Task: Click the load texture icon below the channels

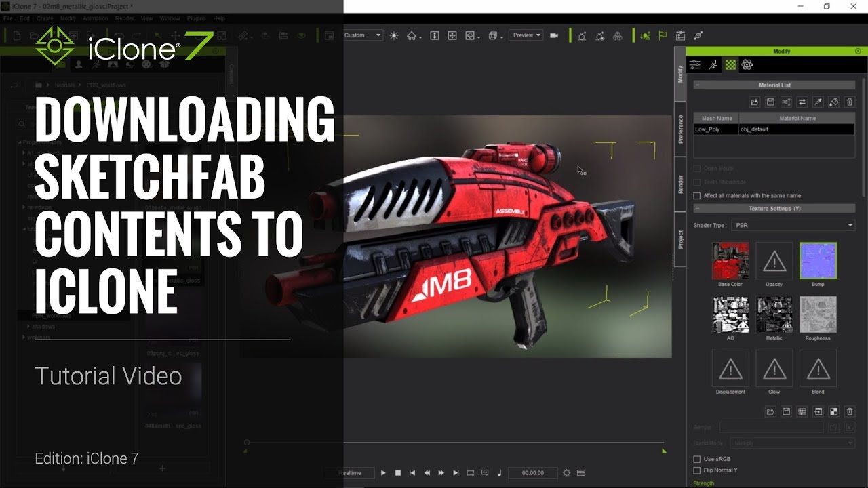Action: [x=770, y=411]
